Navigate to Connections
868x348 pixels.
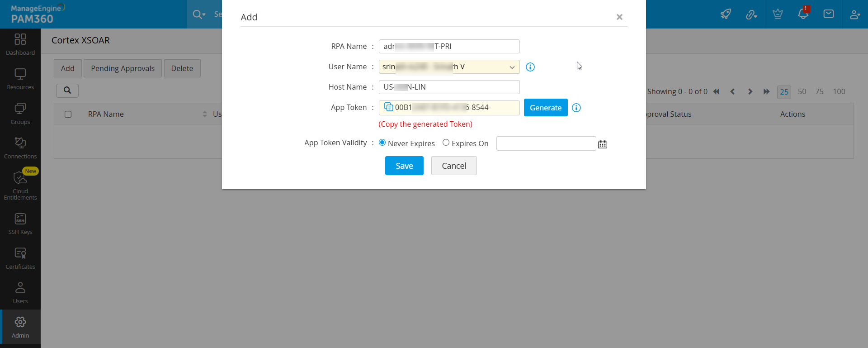click(20, 147)
